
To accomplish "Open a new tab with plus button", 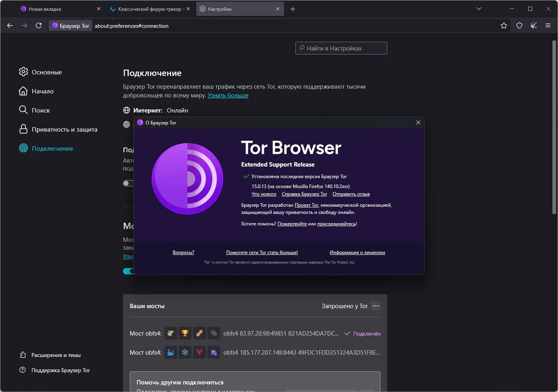I will 292,9.
